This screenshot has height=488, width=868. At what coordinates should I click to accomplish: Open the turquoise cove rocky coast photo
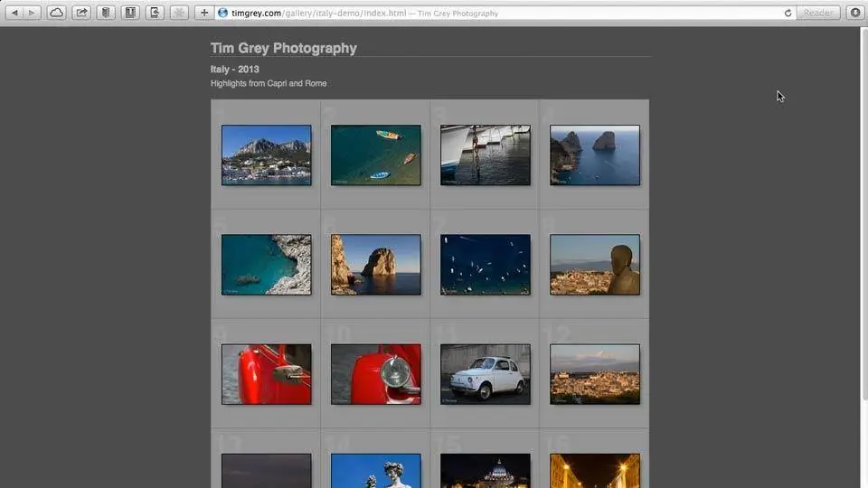266,265
